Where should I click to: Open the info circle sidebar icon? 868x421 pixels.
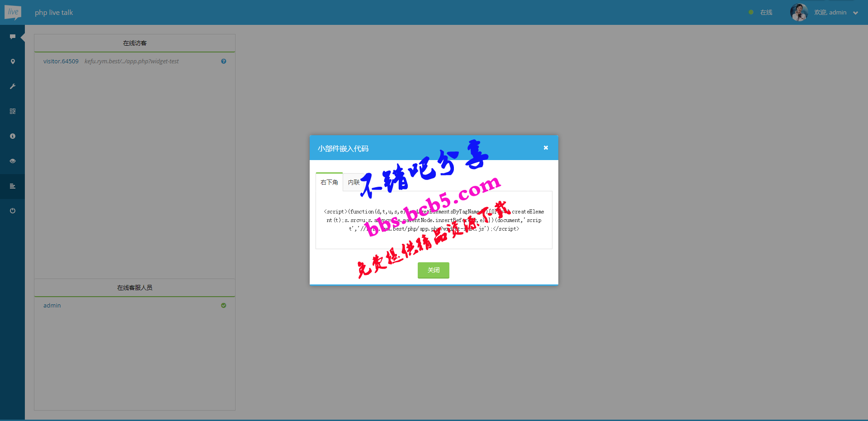click(13, 136)
